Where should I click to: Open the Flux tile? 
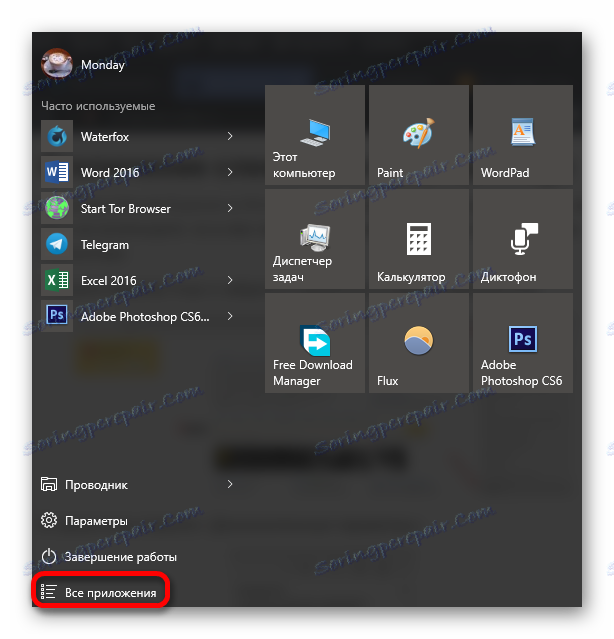[x=419, y=343]
